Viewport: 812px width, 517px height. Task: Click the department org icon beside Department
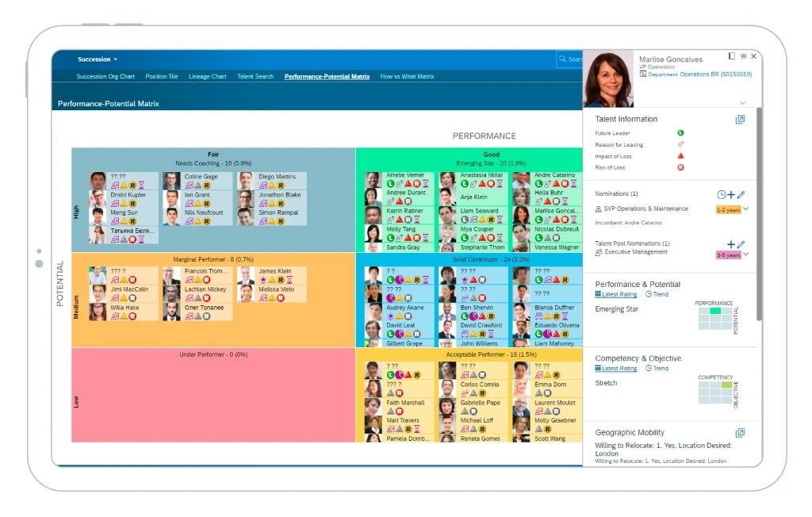(642, 74)
